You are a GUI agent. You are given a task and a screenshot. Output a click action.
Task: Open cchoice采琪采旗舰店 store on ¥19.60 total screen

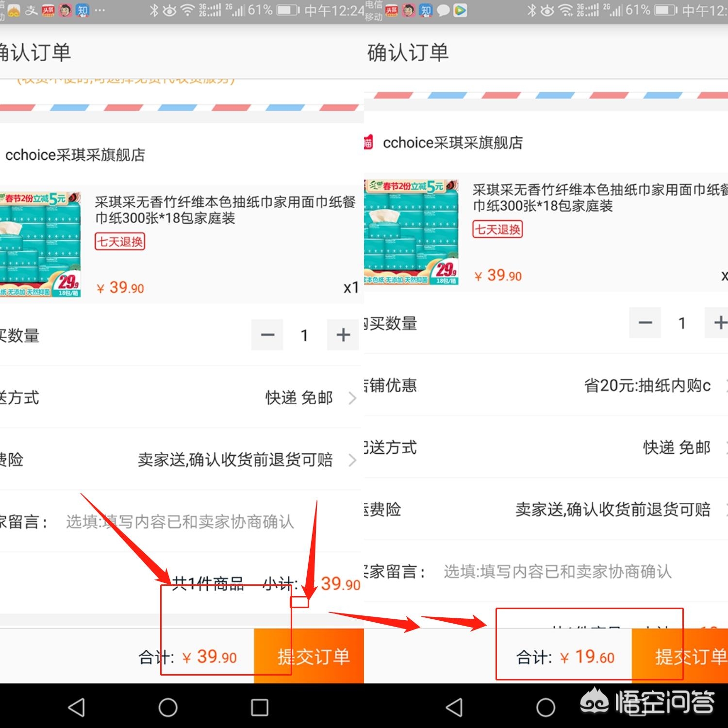pyautogui.click(x=453, y=143)
